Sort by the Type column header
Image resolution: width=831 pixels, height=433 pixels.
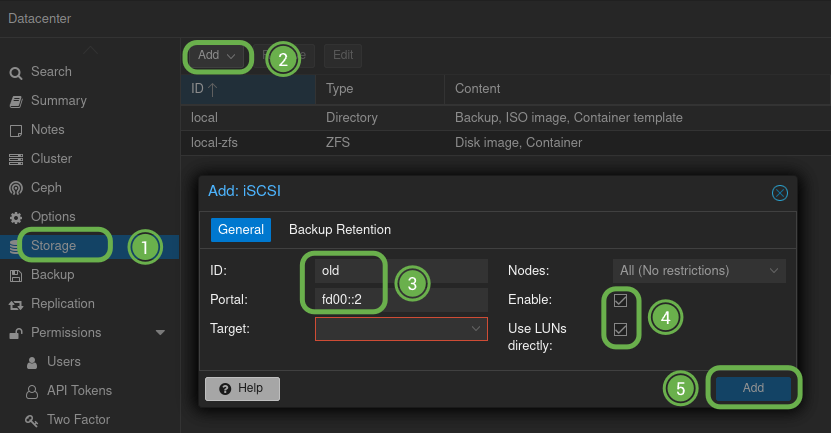[379, 89]
